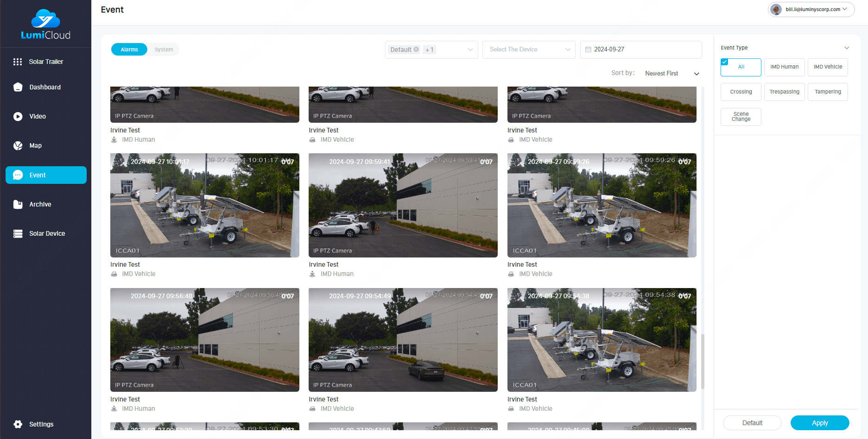Collapse the Event Type section chevron
The width and height of the screenshot is (868, 439).
847,48
